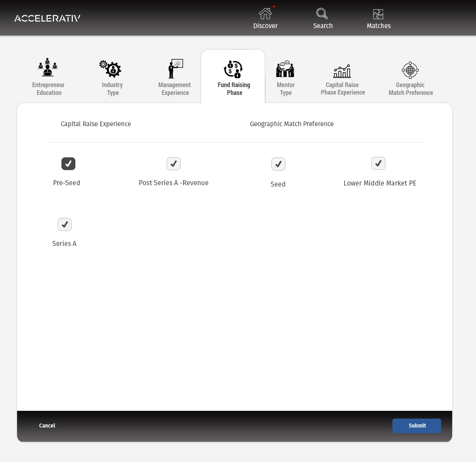Click the Discover home icon
The width and height of the screenshot is (476, 462).
point(265,14)
